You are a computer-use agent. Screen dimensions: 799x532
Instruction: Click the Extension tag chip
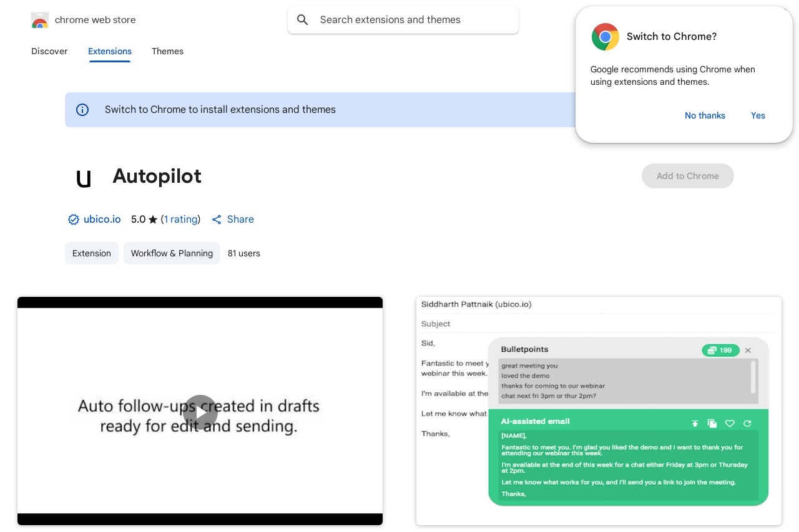click(x=92, y=253)
